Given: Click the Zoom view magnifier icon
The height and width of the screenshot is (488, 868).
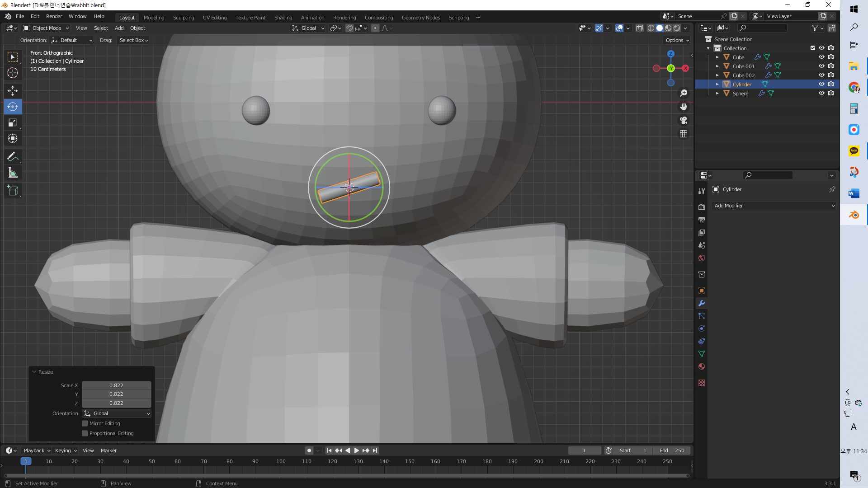Looking at the screenshot, I should tap(684, 93).
